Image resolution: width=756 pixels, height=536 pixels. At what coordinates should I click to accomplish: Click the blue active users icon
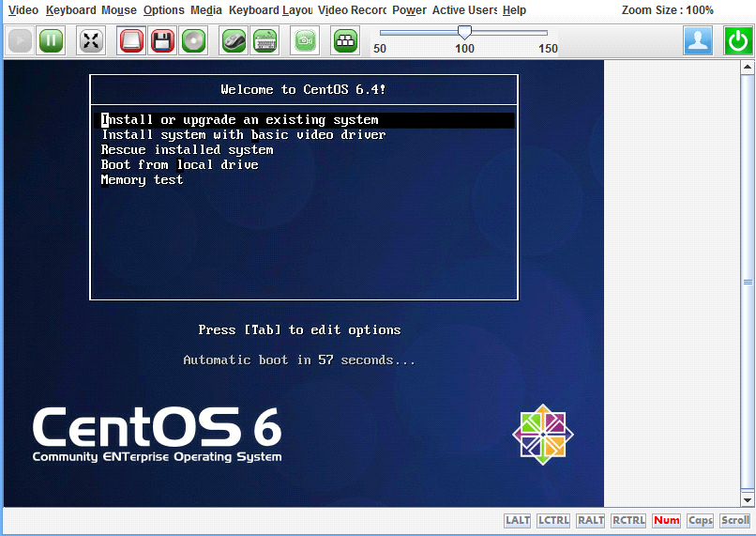[x=698, y=41]
